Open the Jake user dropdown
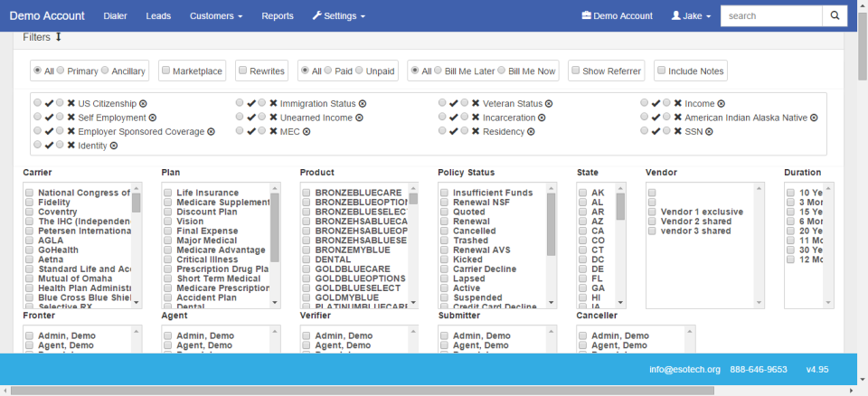The height and width of the screenshot is (396, 868). (x=691, y=16)
